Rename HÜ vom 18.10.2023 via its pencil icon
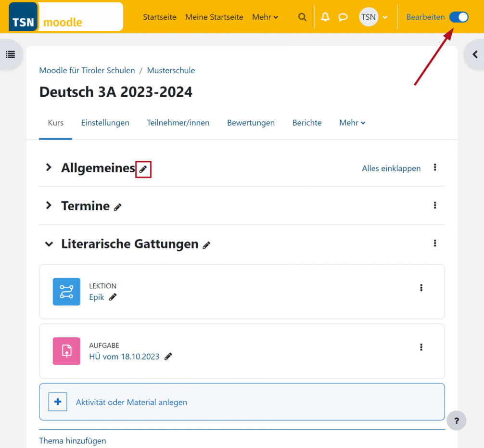 (x=168, y=356)
